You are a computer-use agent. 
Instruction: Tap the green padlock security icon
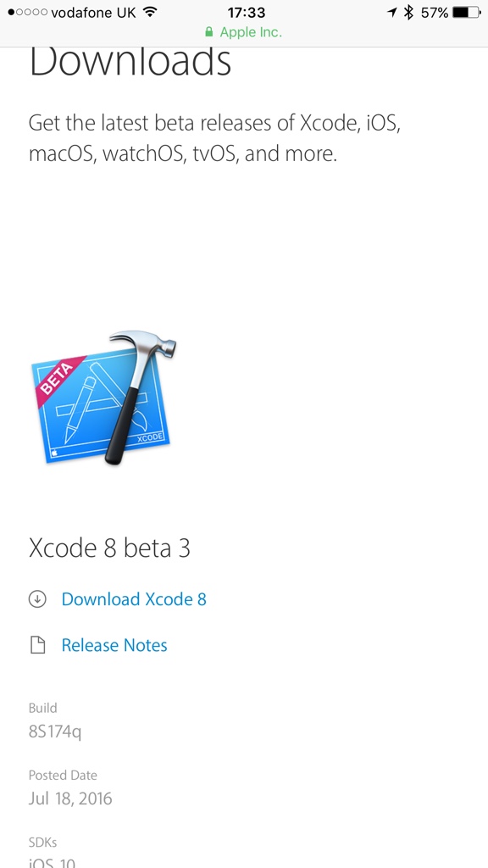tap(208, 32)
